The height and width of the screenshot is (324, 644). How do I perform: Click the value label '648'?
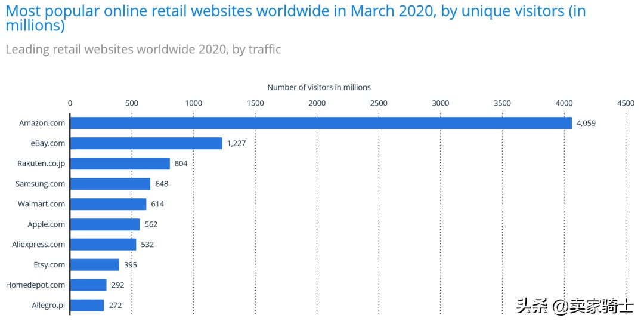162,184
